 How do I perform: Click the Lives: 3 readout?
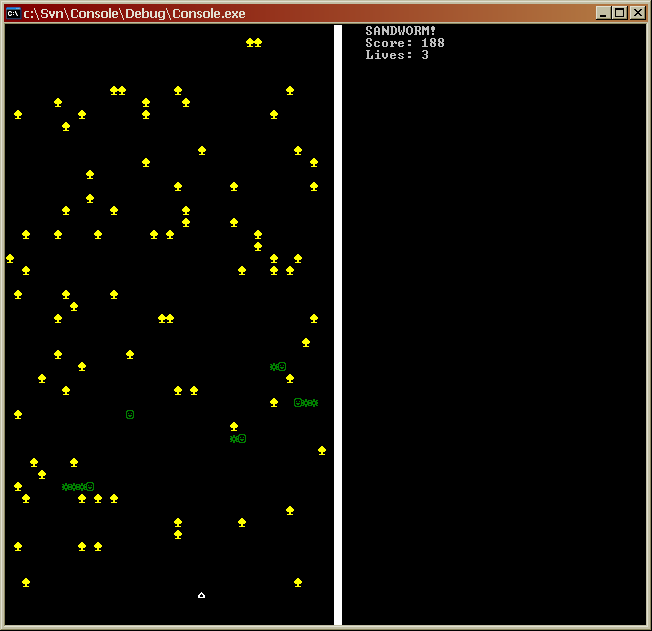click(397, 54)
